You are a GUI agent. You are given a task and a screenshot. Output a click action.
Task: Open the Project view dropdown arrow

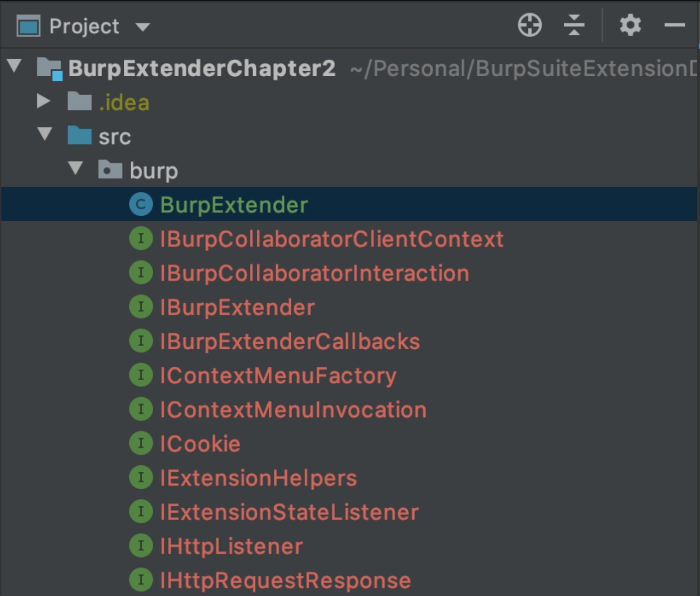(x=143, y=27)
